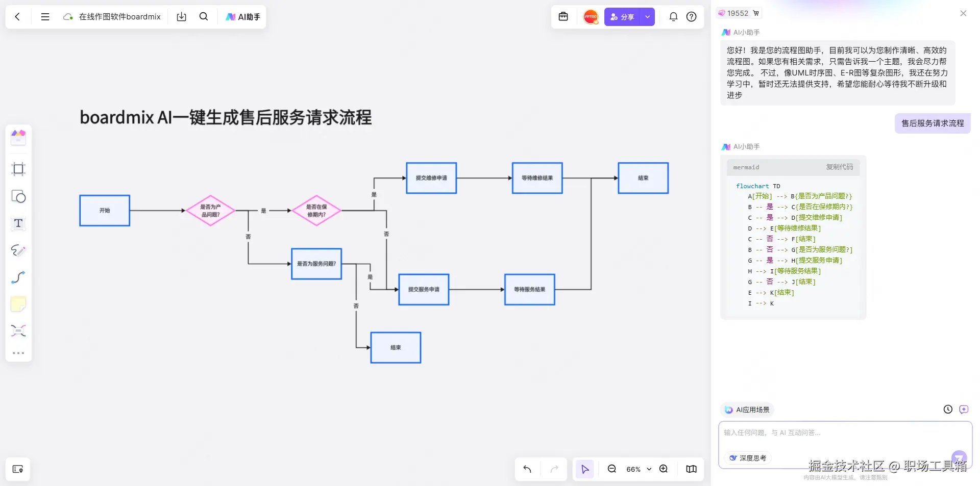Select the Mind map tool
The image size is (980, 486).
pyautogui.click(x=18, y=331)
